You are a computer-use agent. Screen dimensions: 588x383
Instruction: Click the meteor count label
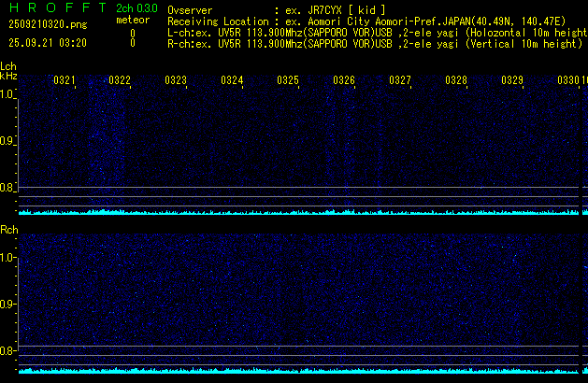(x=132, y=21)
